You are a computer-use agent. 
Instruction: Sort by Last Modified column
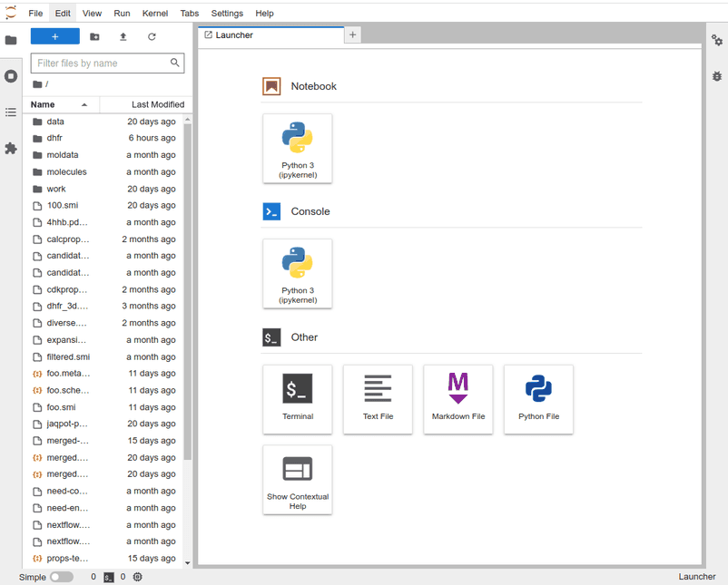pyautogui.click(x=146, y=104)
